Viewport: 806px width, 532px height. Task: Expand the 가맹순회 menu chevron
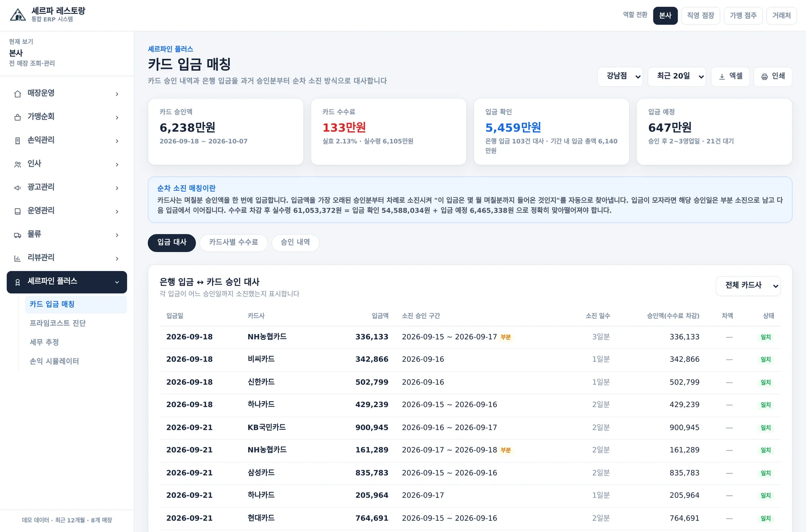coord(117,117)
